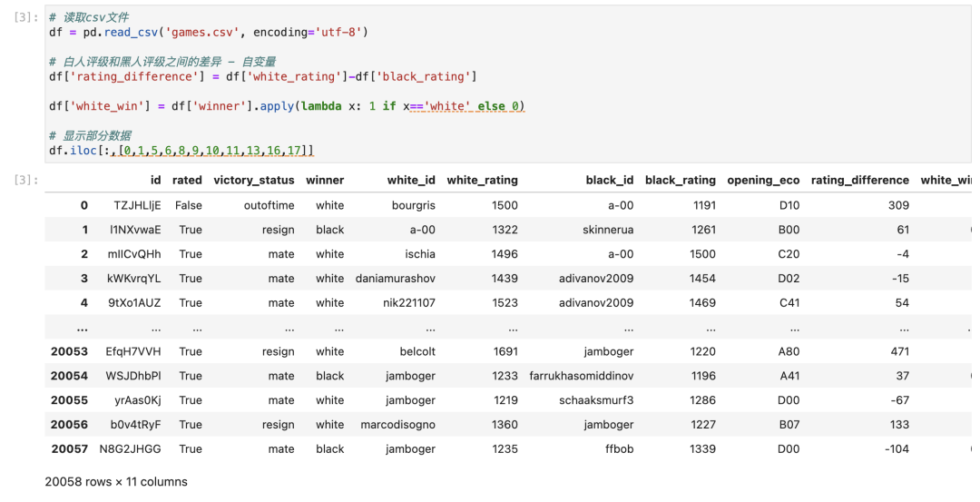Image resolution: width=980 pixels, height=502 pixels.
Task: Click the id cell 'kWKvrqYL'
Action: (133, 278)
